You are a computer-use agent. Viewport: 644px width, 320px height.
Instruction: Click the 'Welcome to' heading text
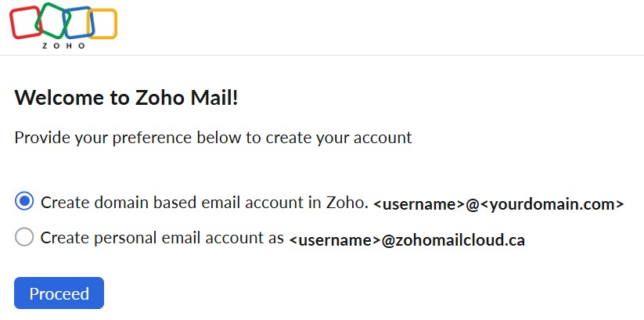click(55, 98)
